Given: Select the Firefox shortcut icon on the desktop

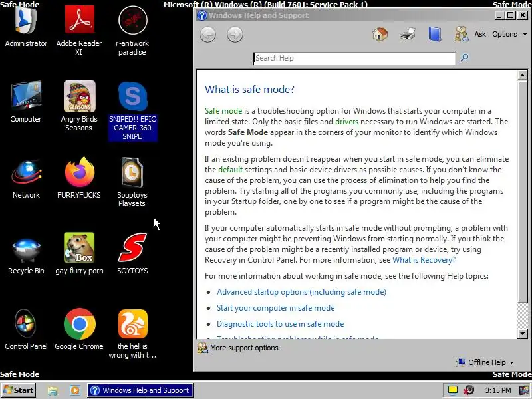Looking at the screenshot, I should click(x=79, y=178).
